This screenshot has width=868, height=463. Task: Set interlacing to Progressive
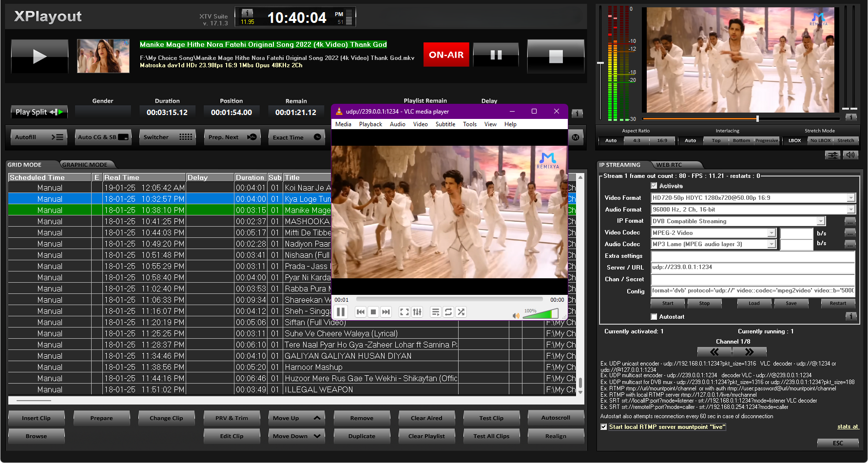pos(767,141)
